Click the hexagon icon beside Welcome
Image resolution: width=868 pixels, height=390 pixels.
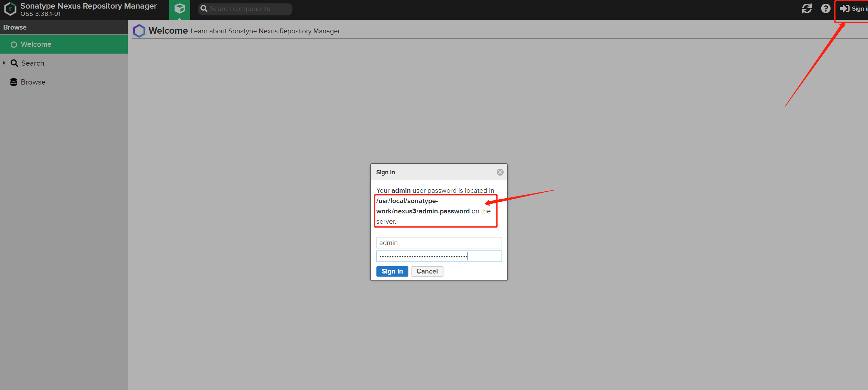[14, 45]
